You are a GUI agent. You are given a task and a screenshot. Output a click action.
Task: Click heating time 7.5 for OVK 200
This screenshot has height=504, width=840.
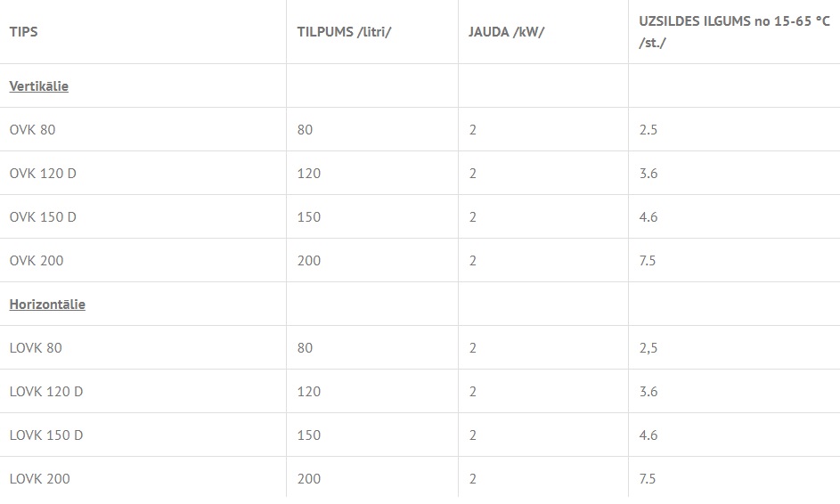[647, 261]
